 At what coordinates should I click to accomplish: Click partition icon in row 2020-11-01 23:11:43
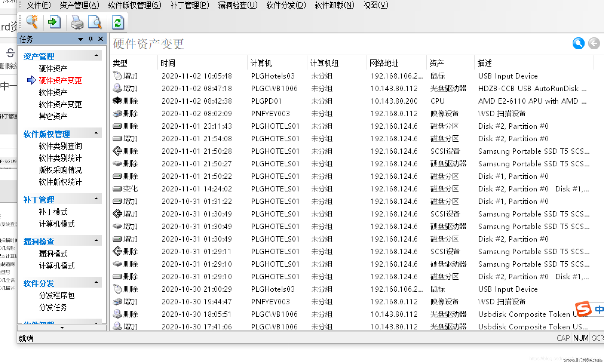click(117, 126)
